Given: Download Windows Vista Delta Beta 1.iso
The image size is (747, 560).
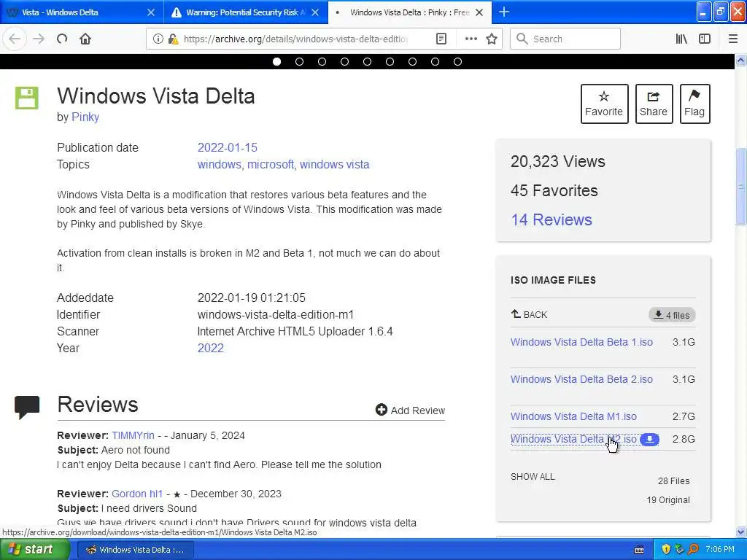Looking at the screenshot, I should [x=581, y=342].
